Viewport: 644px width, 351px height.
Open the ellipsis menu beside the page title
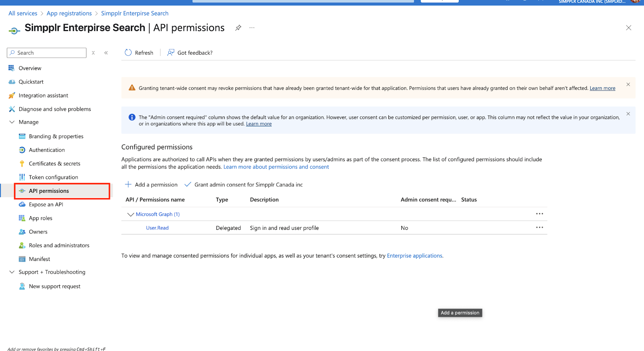pyautogui.click(x=252, y=28)
